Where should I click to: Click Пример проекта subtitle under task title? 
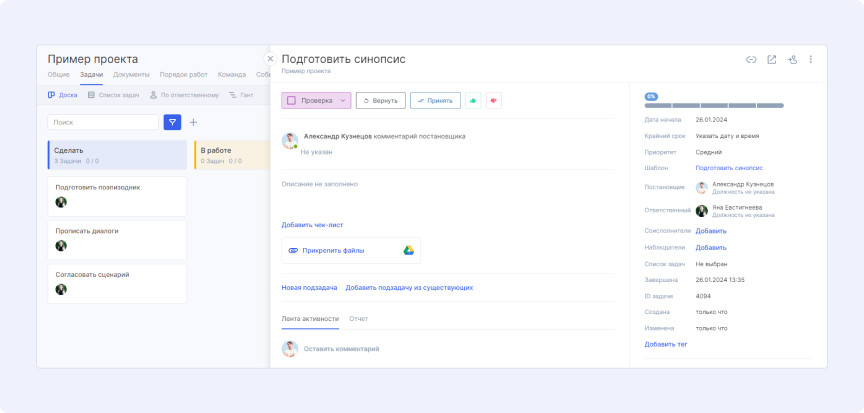pyautogui.click(x=306, y=71)
